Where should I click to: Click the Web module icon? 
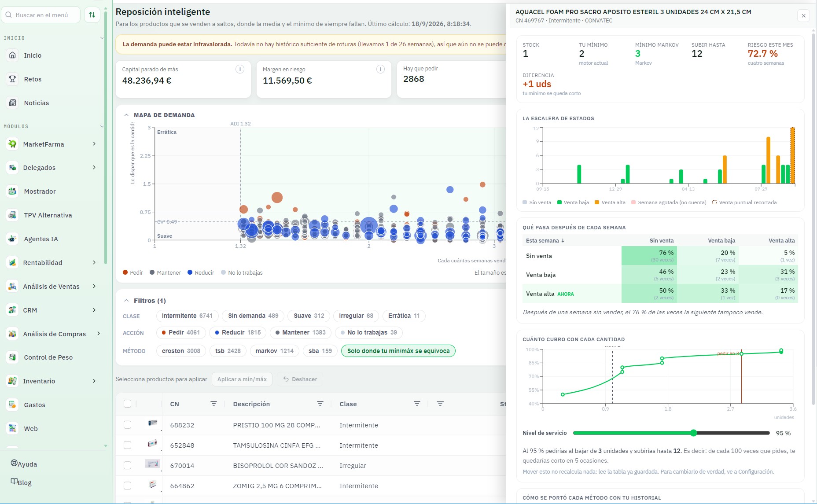pyautogui.click(x=12, y=429)
